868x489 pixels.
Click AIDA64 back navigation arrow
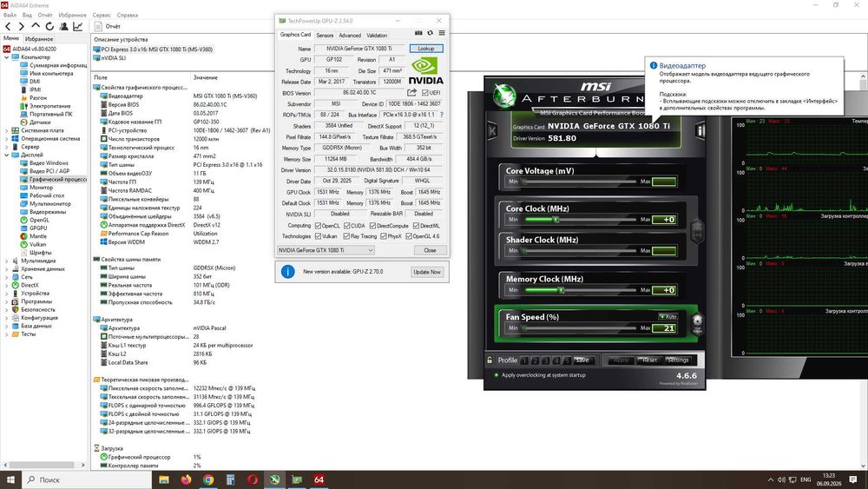(8, 26)
